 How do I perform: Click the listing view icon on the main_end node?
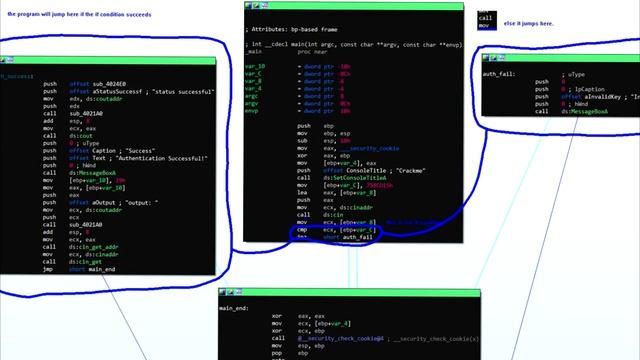point(238,292)
